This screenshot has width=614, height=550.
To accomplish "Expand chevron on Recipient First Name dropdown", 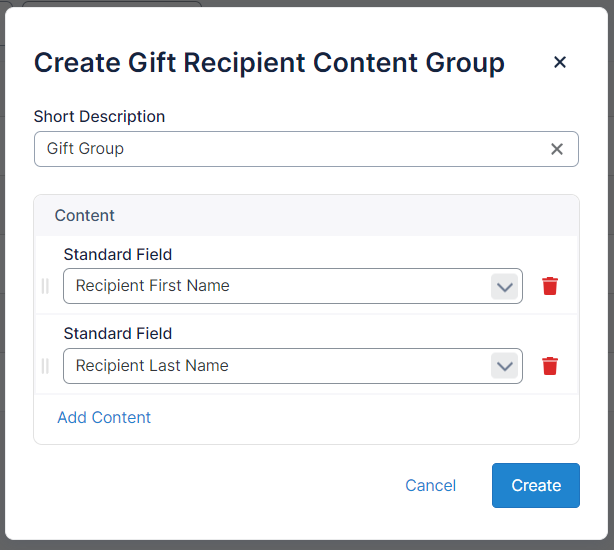I will tap(505, 286).
